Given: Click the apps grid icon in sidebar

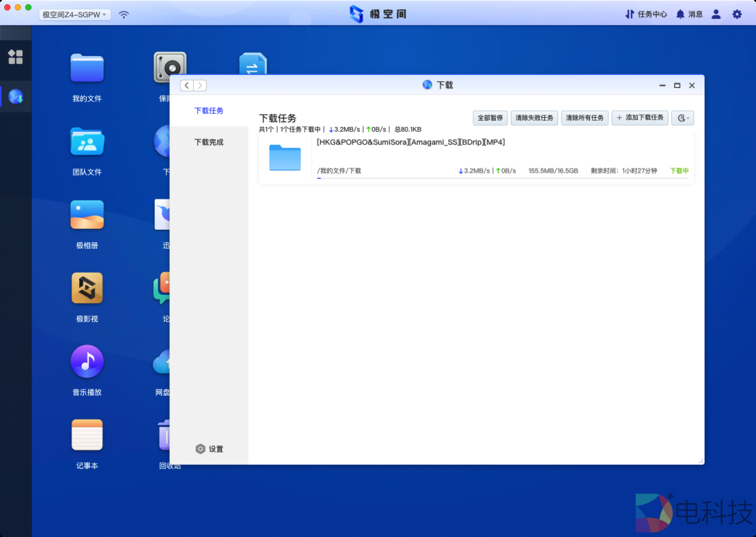Looking at the screenshot, I should coord(15,58).
